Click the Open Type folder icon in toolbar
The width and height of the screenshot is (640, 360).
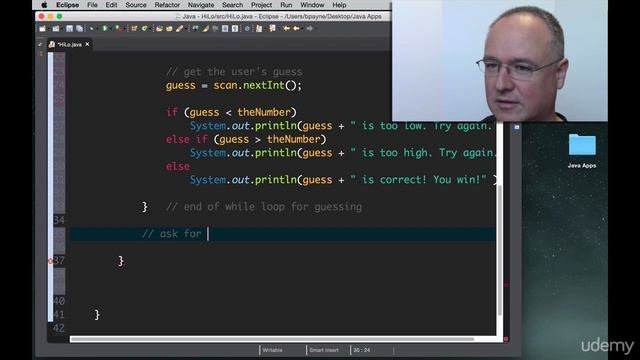tap(159, 29)
